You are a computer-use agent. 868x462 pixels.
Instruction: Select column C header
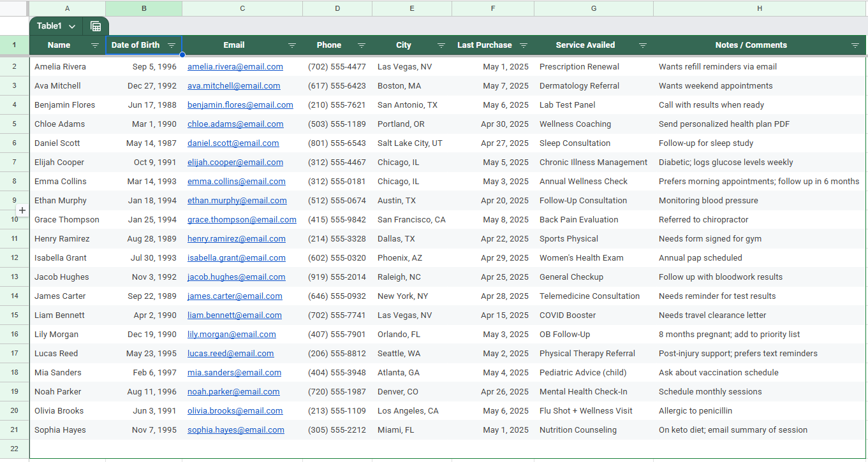(x=242, y=8)
